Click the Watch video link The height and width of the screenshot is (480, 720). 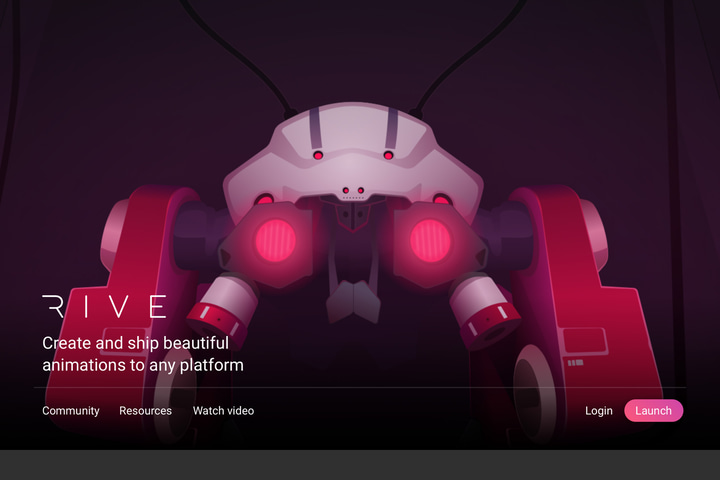tap(224, 411)
